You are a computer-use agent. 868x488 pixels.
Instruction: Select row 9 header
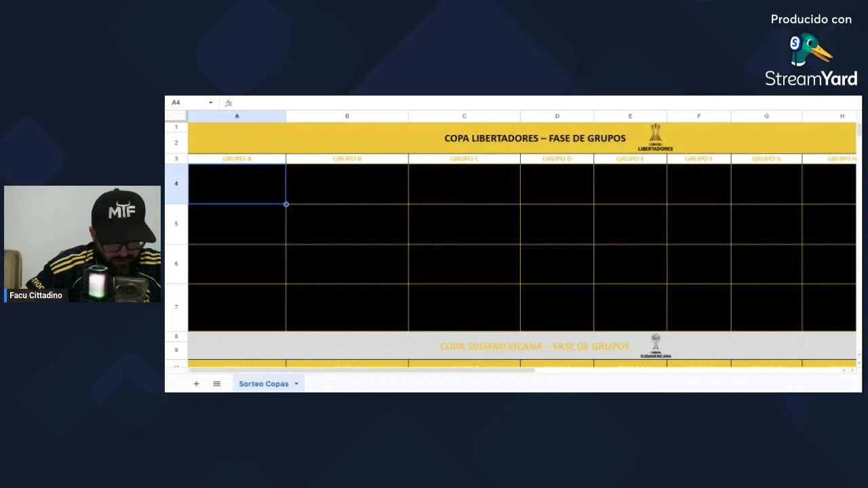(176, 350)
